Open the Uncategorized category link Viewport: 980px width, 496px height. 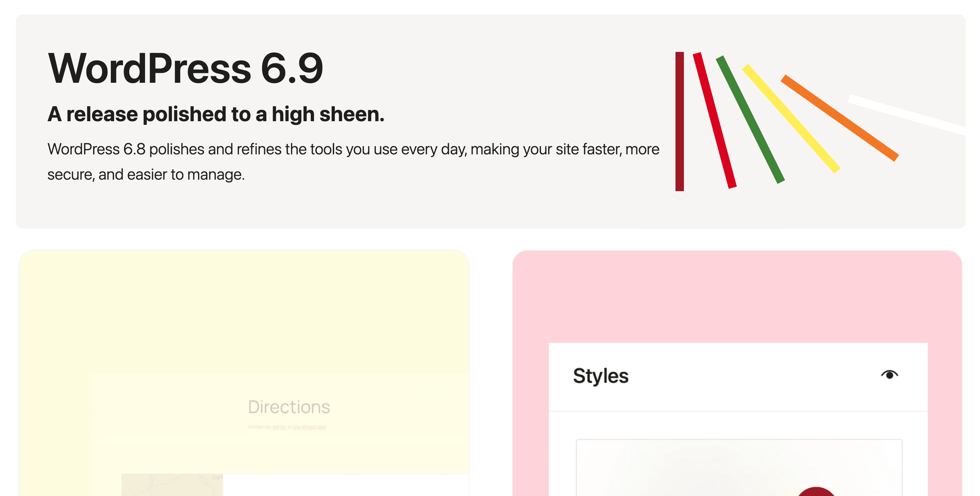309,427
